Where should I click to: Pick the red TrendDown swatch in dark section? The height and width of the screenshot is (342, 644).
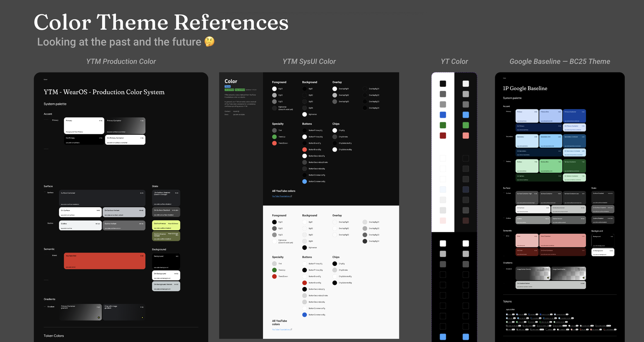pos(274,143)
